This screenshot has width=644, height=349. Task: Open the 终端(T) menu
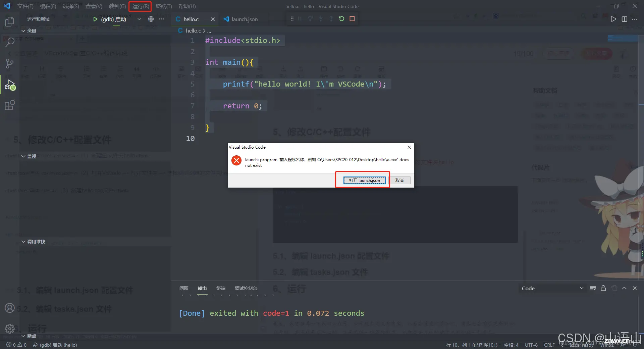coord(164,6)
